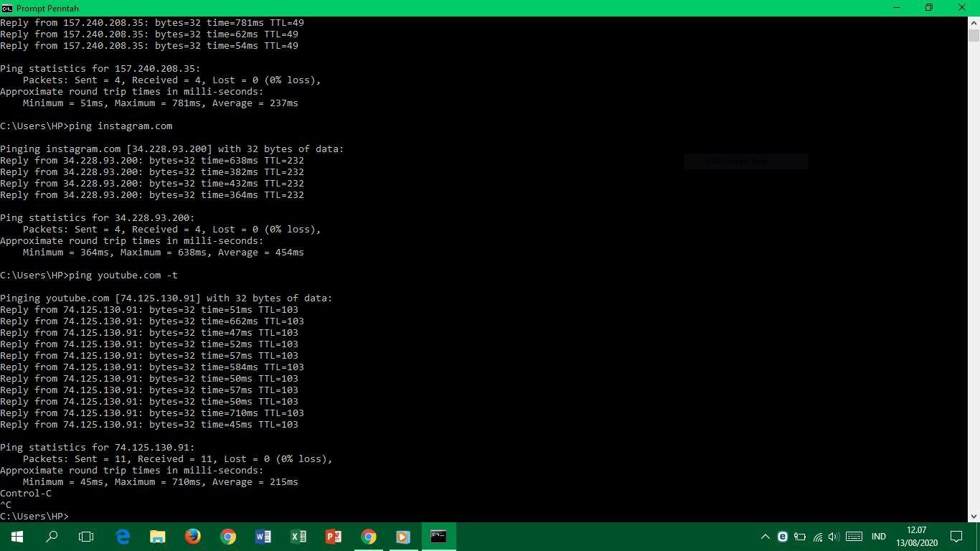Click the 'Control-C' line
The height and width of the screenshot is (551, 980).
(x=26, y=494)
